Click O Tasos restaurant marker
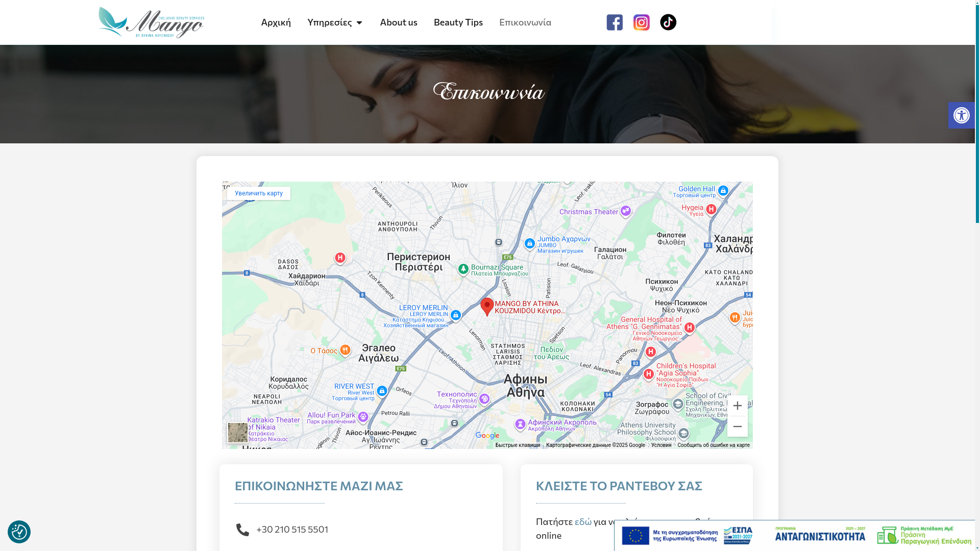 pos(345,350)
